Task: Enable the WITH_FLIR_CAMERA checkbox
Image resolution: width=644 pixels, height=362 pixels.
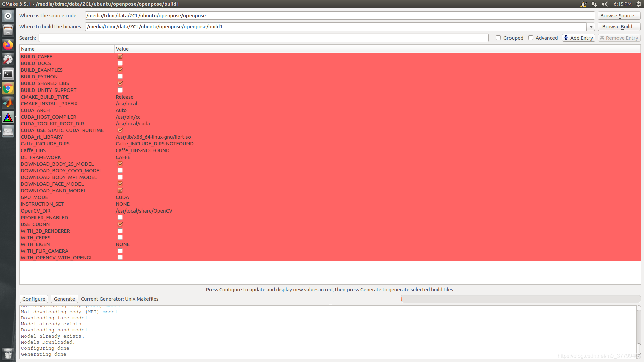Action: pos(120,251)
